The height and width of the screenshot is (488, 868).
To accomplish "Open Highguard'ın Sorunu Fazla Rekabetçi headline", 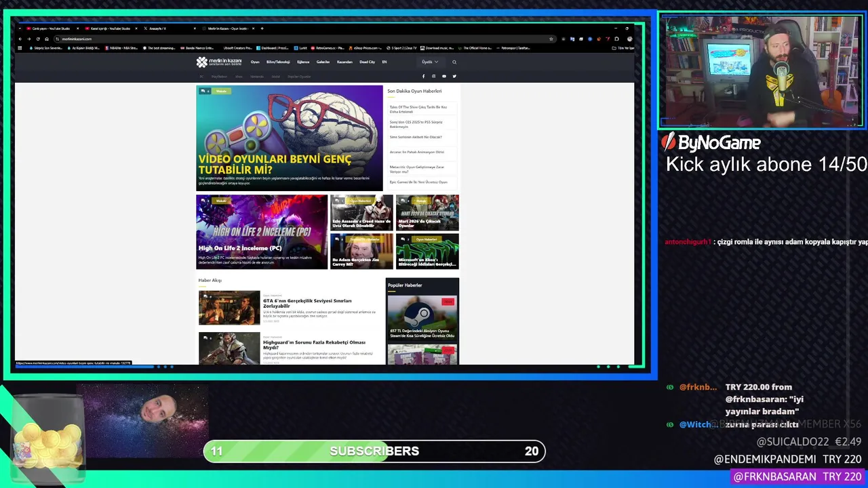I will [x=314, y=344].
